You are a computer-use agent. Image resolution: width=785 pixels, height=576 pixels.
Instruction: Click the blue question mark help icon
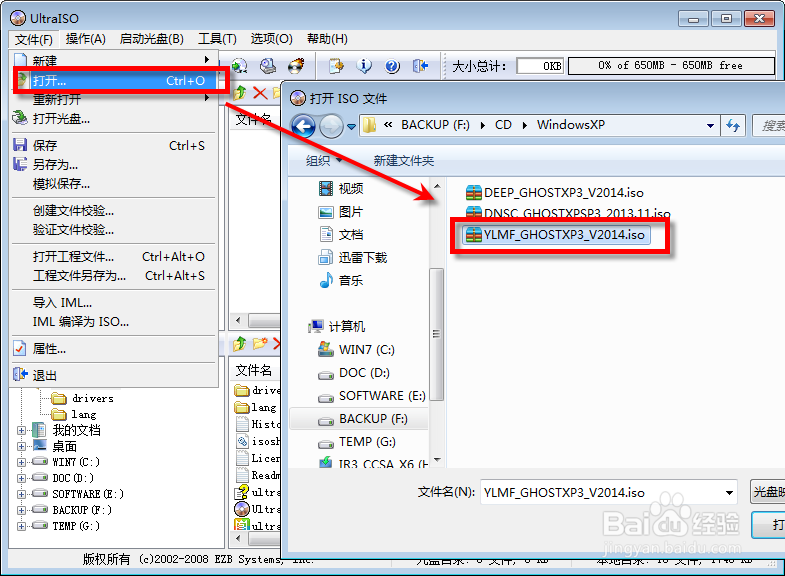point(392,66)
